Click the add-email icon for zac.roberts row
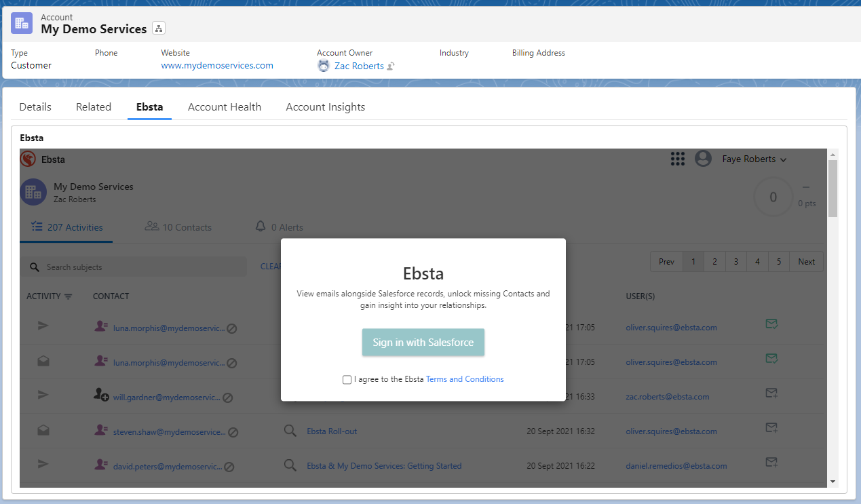The height and width of the screenshot is (504, 861). coord(771,393)
